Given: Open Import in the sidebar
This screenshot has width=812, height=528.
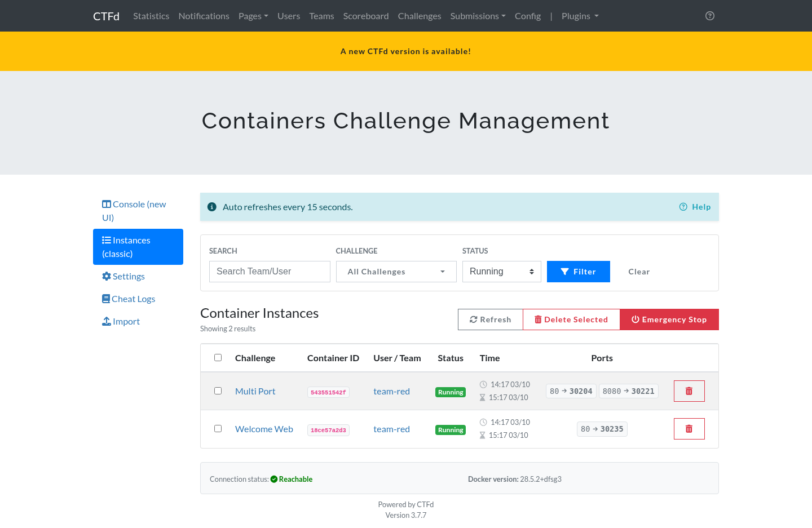Looking at the screenshot, I should (138, 321).
